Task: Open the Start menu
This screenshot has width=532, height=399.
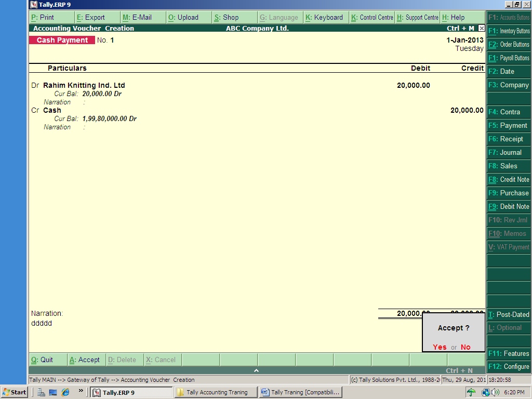Action: (x=12, y=392)
